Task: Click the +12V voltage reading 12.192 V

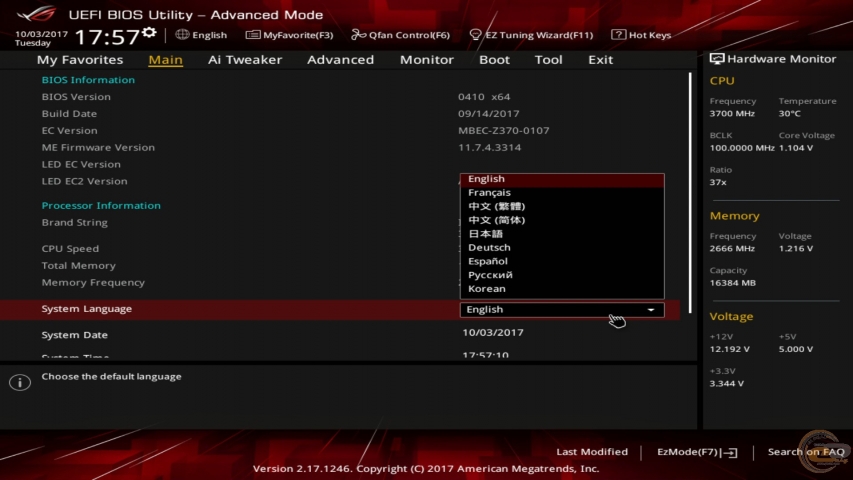Action: tap(730, 349)
